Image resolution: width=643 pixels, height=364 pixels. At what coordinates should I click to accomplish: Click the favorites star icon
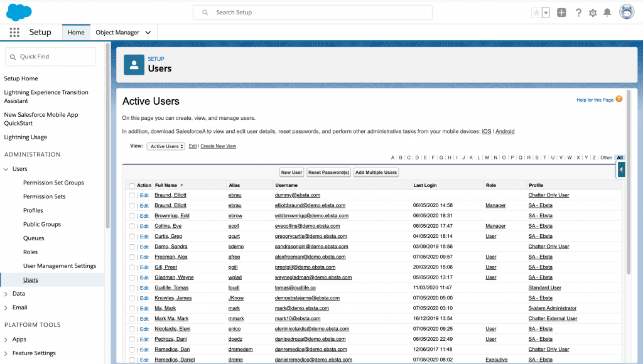pos(536,13)
